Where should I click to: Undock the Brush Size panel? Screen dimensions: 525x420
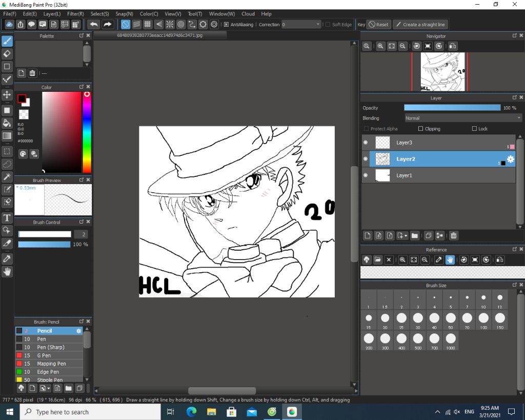(x=515, y=285)
